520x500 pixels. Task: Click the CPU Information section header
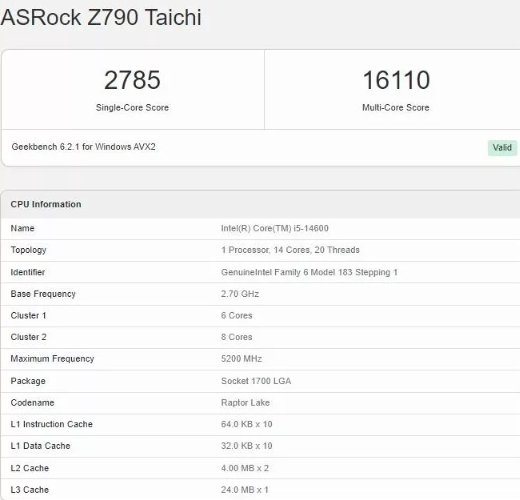pyautogui.click(x=46, y=204)
